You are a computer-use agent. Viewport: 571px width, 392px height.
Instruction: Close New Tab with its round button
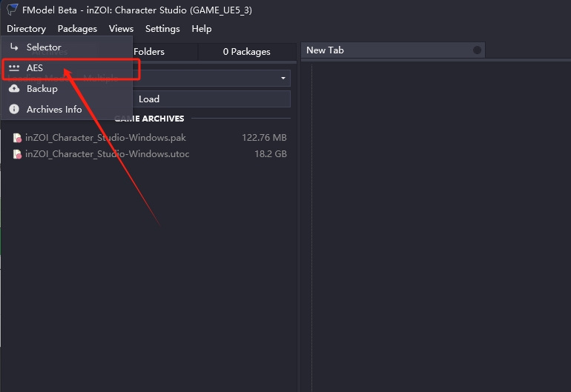click(x=477, y=50)
